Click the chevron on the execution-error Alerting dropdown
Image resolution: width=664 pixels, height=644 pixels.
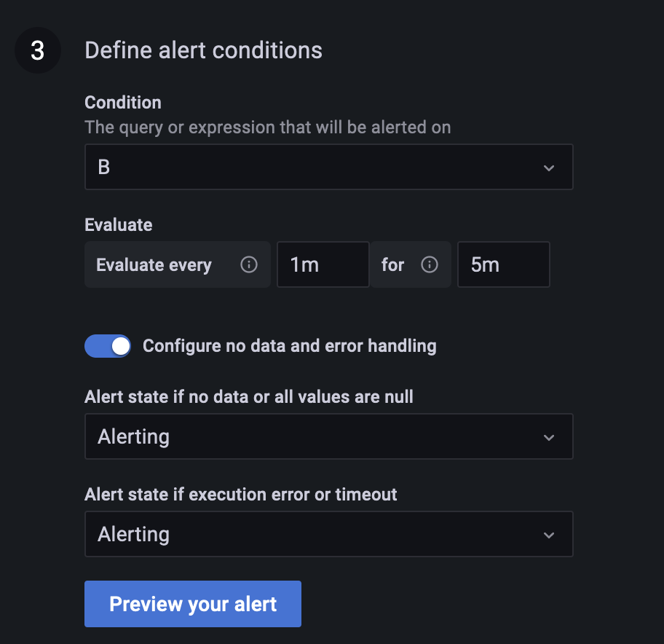[x=548, y=534]
